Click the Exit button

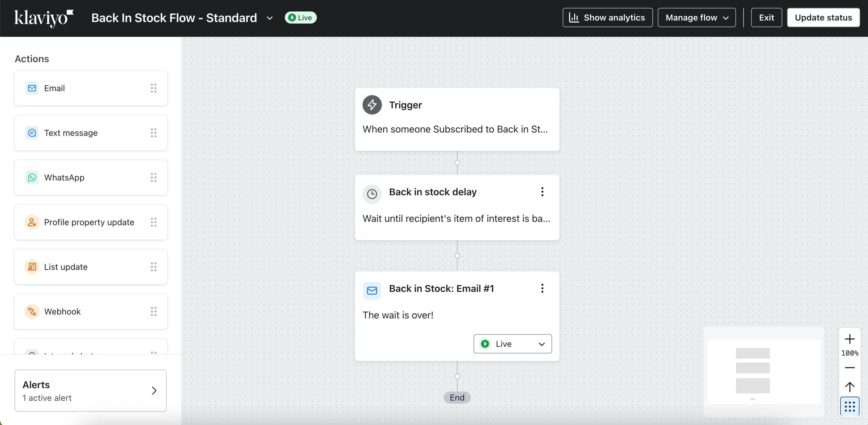pos(766,18)
